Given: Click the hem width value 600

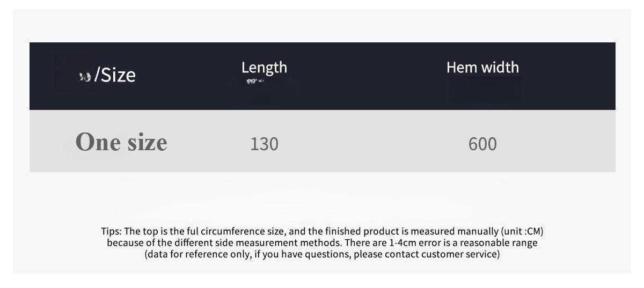Looking at the screenshot, I should tap(482, 144).
